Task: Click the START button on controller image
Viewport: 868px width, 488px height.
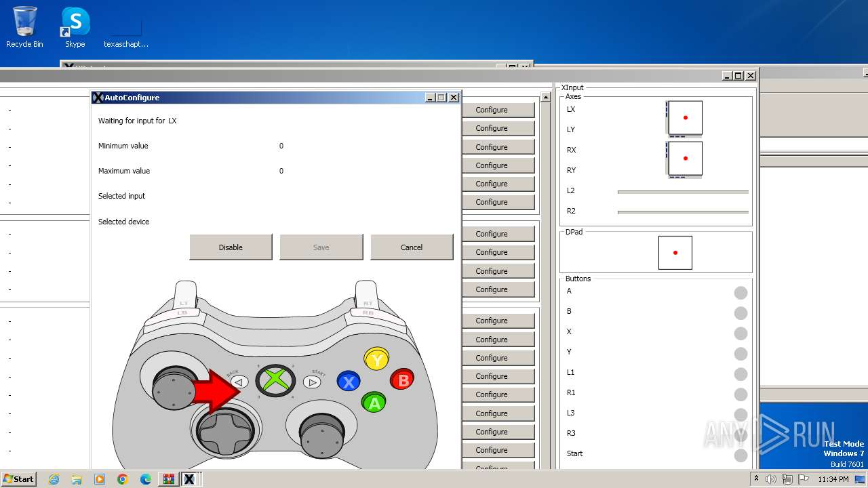Action: (x=312, y=382)
